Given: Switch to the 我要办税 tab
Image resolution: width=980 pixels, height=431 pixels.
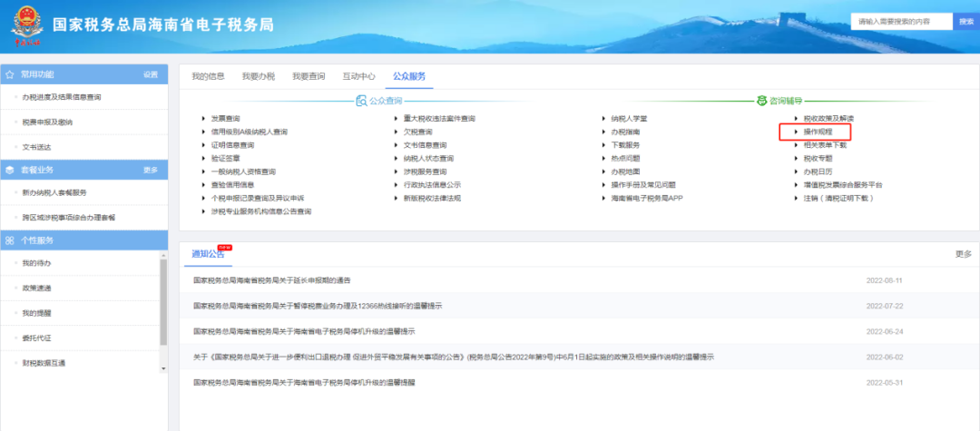Looking at the screenshot, I should pos(259,76).
